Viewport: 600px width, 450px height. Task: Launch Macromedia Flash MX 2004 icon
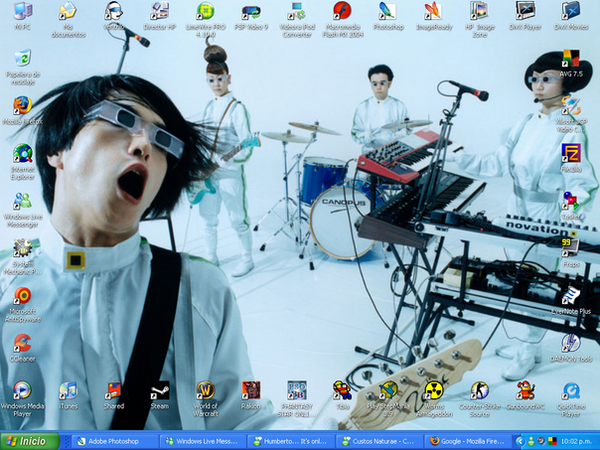(341, 11)
